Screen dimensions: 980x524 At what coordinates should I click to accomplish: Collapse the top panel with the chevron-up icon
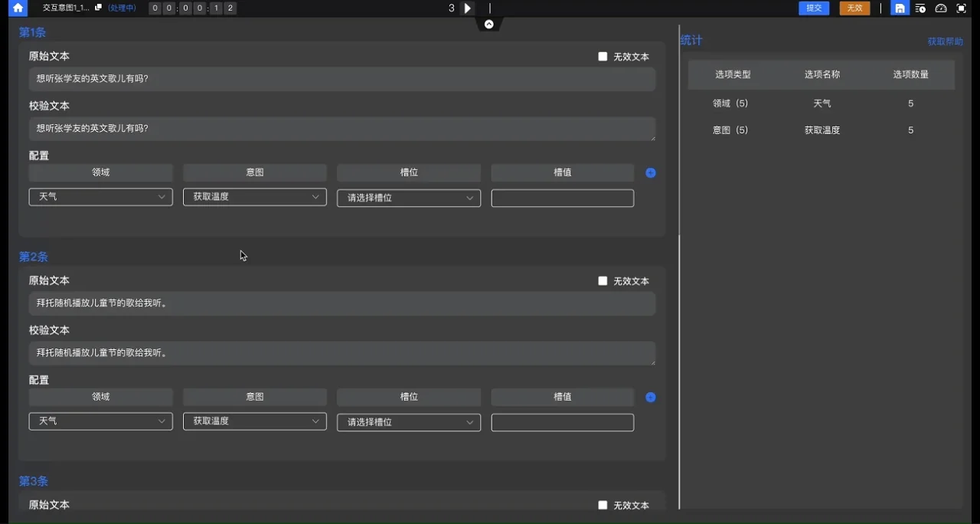(x=489, y=25)
